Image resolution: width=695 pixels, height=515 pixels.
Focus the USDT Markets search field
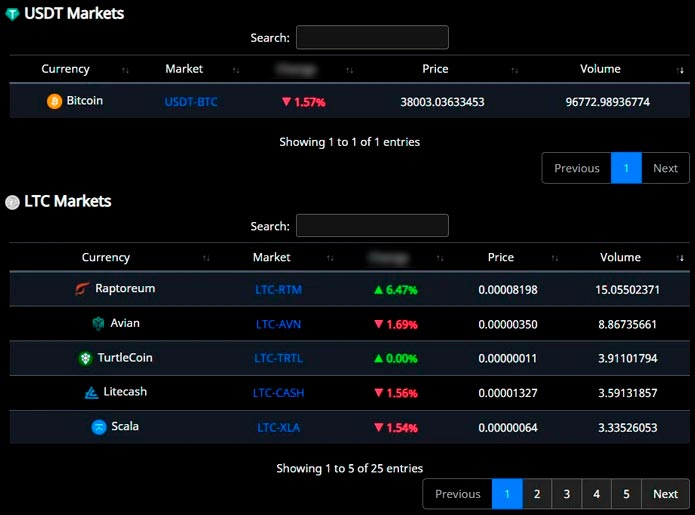pos(372,38)
